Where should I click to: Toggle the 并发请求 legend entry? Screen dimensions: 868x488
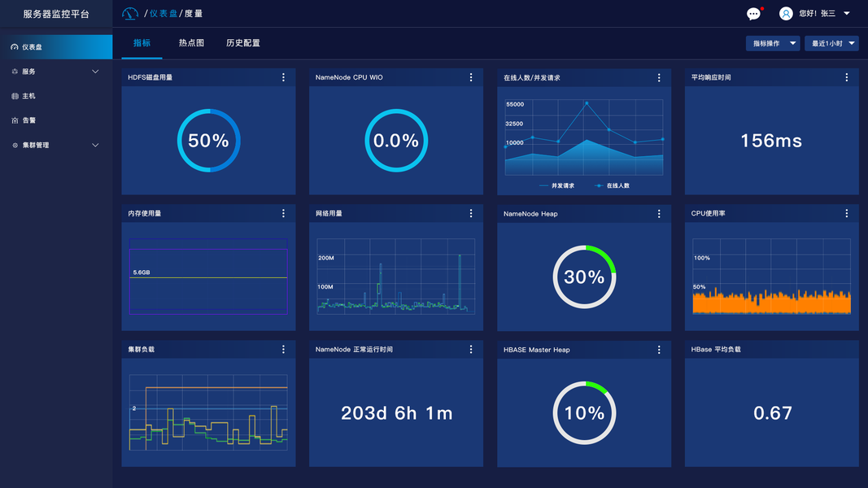pyautogui.click(x=557, y=185)
